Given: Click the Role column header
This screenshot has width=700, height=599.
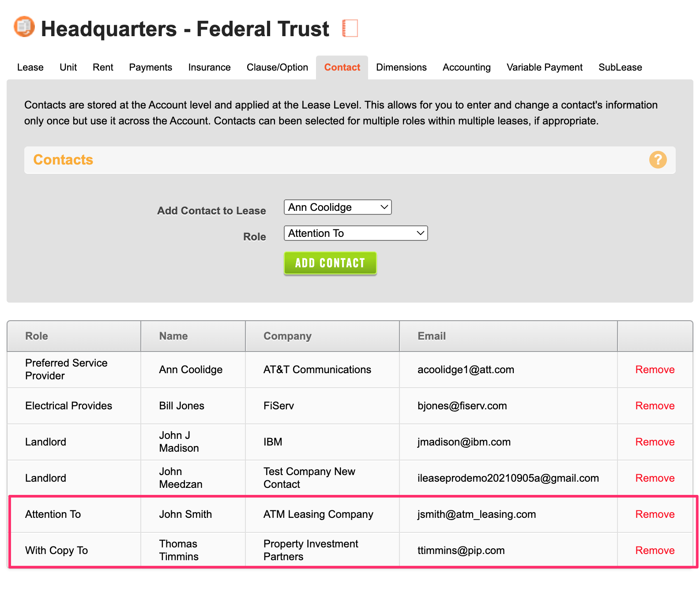Looking at the screenshot, I should (37, 336).
